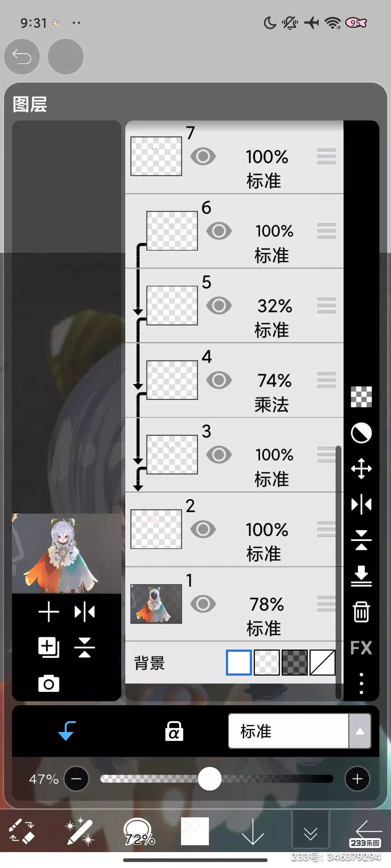Toggle clipping with blue arrow icon
The width and height of the screenshot is (391, 868).
(67, 731)
